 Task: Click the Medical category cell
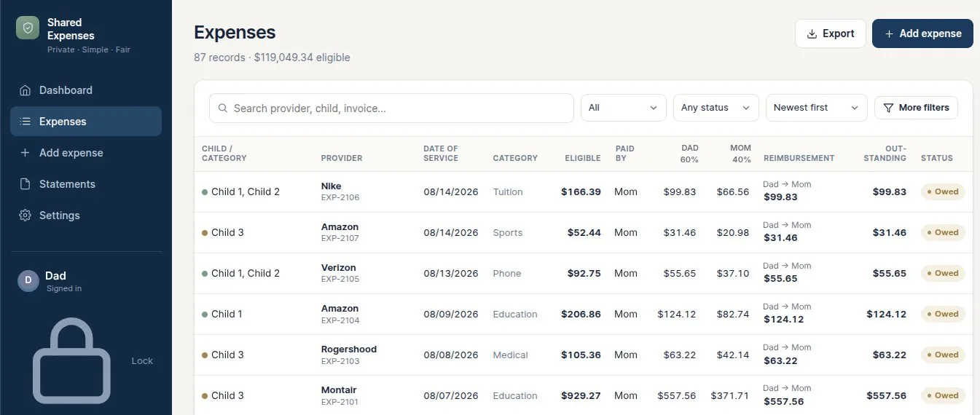point(511,355)
